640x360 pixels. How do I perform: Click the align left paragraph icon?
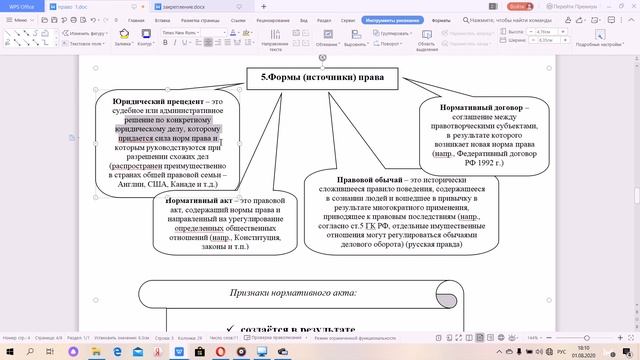198,42
